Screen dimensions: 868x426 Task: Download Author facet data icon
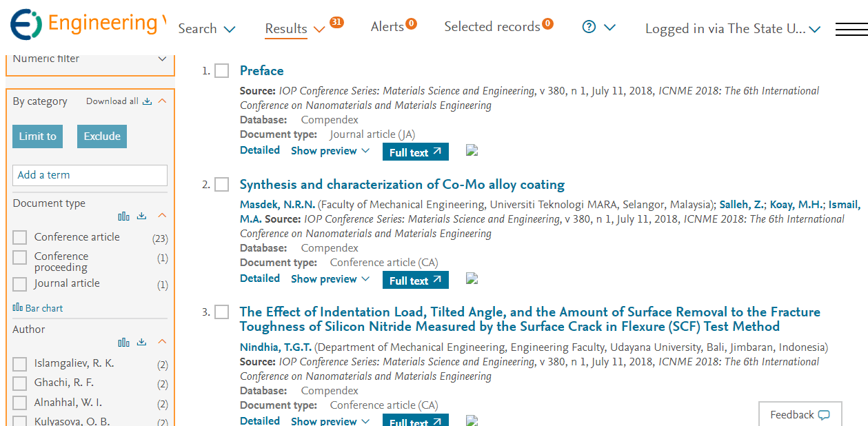[141, 342]
